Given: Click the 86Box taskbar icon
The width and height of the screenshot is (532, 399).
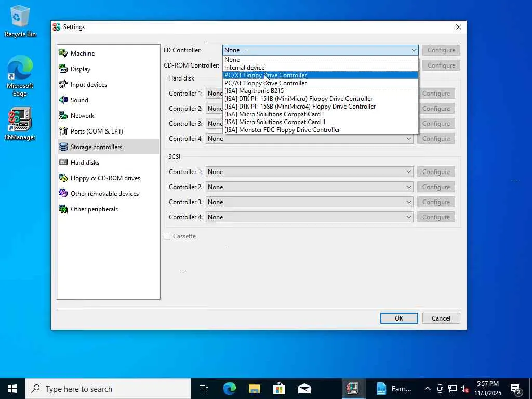Looking at the screenshot, I should tap(353, 389).
